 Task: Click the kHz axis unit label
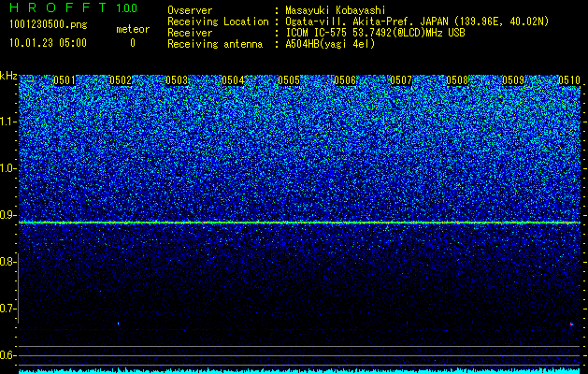[8, 76]
